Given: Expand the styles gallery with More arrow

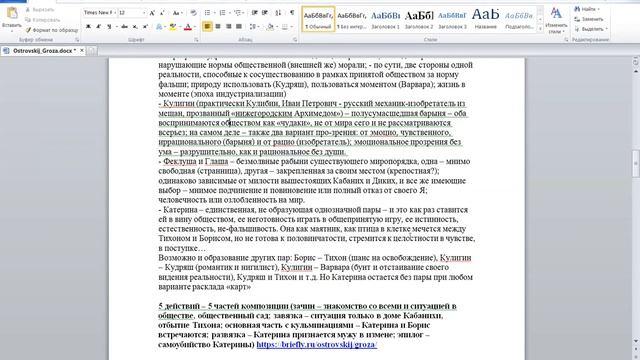Looking at the screenshot, I should coord(540,29).
